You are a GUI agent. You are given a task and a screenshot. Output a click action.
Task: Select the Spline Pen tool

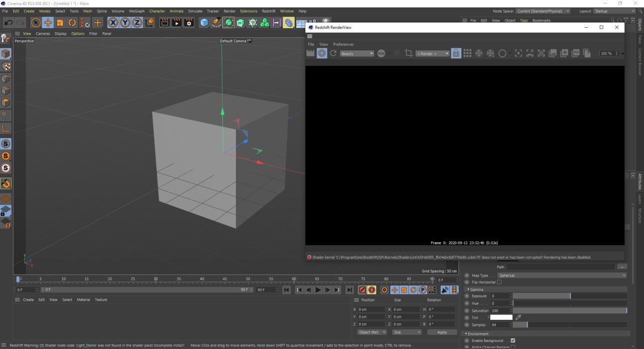(216, 22)
